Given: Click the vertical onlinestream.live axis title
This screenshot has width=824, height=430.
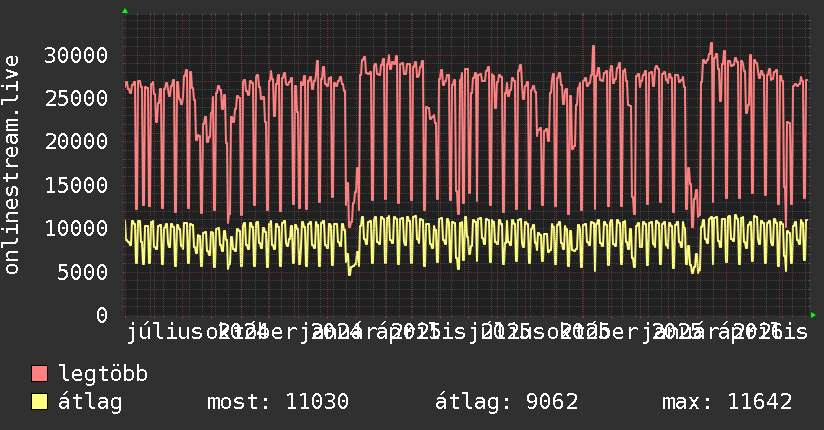Looking at the screenshot, I should point(13,179).
